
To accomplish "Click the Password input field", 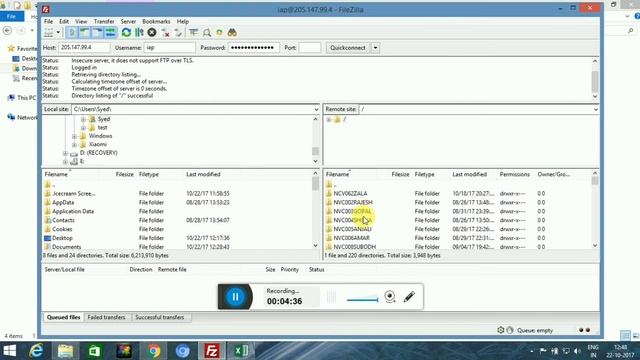I will (x=253, y=47).
